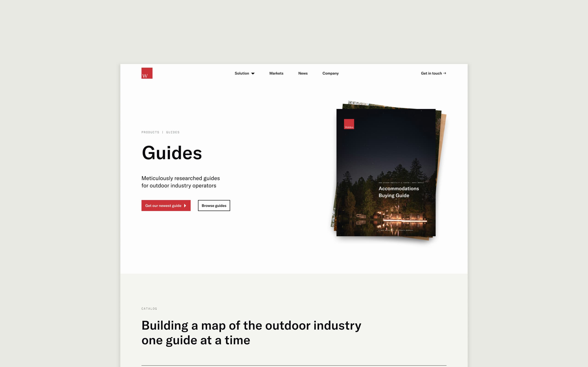588x367 pixels.
Task: Click the dropdown chevron icon next to Solution
Action: tap(253, 73)
